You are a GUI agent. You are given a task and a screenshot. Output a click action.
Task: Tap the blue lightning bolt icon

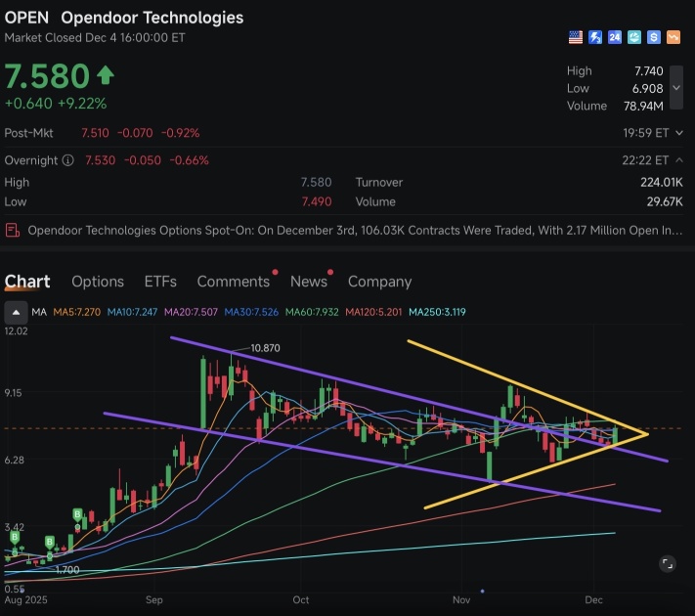[x=595, y=37]
